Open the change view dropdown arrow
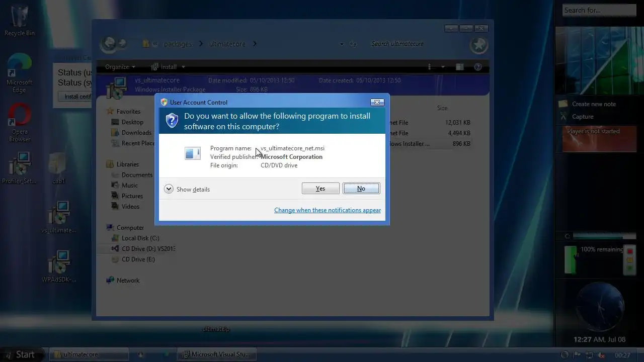Image resolution: width=644 pixels, height=362 pixels. click(x=443, y=67)
